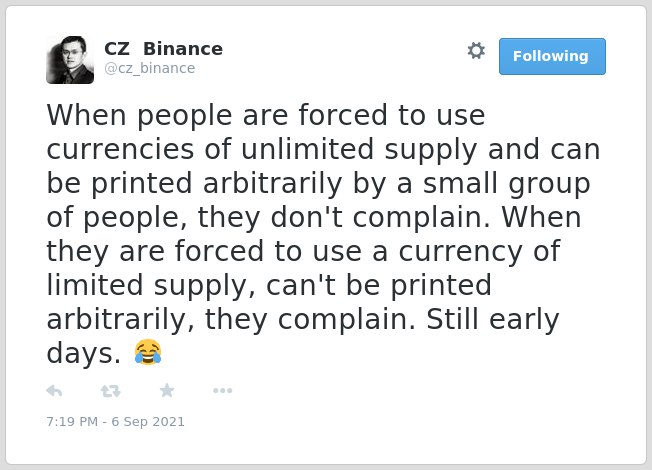Click the tweet line starting 'When people are forced'
The image size is (652, 470).
[266, 115]
